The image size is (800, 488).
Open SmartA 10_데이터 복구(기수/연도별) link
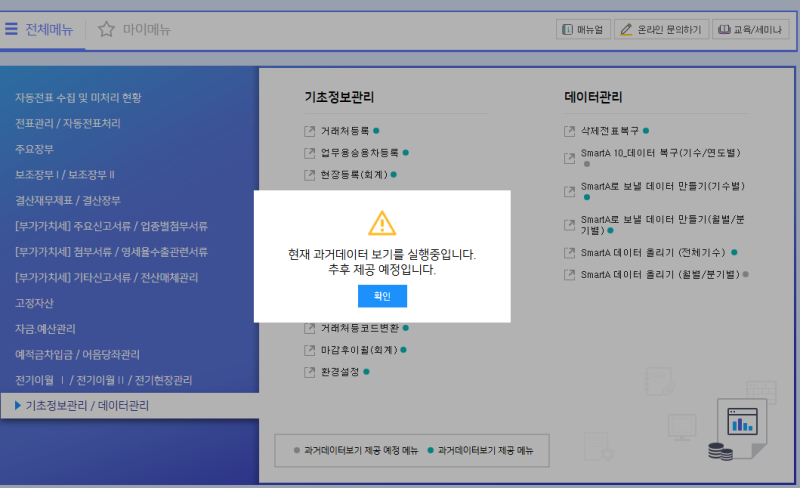coord(661,153)
